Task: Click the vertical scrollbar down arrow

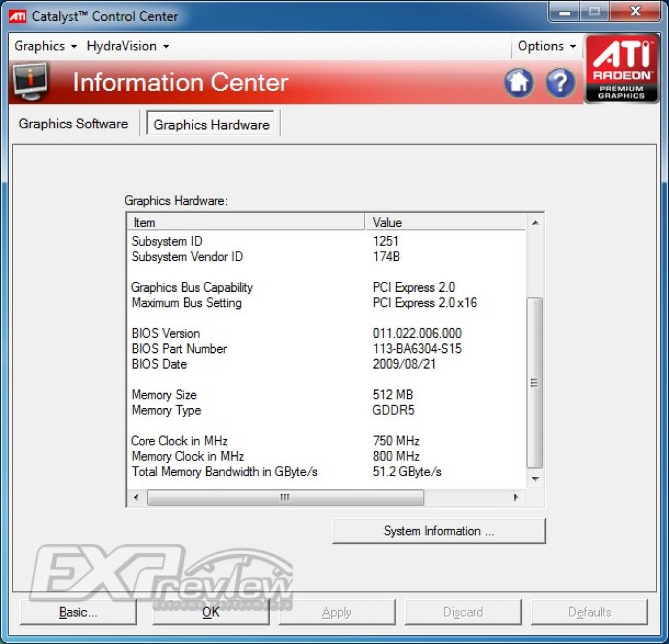Action: click(x=535, y=479)
